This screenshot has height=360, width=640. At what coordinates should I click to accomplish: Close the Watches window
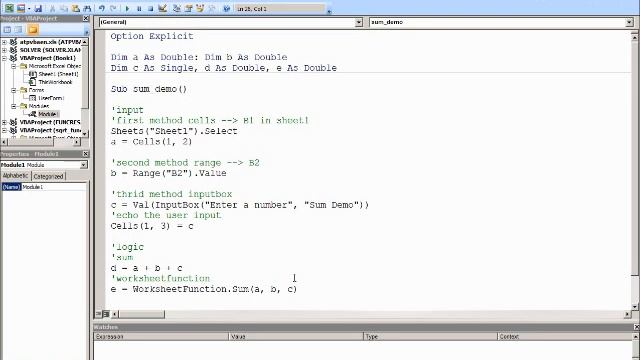coord(636,327)
